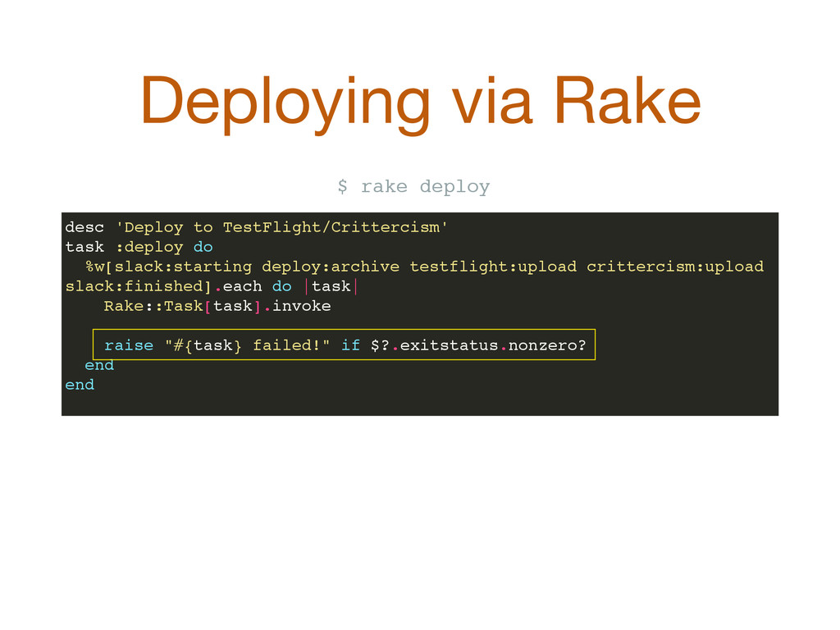This screenshot has width=840, height=630.
Task: Click the final unindented 'end' keyword
Action: 80,385
